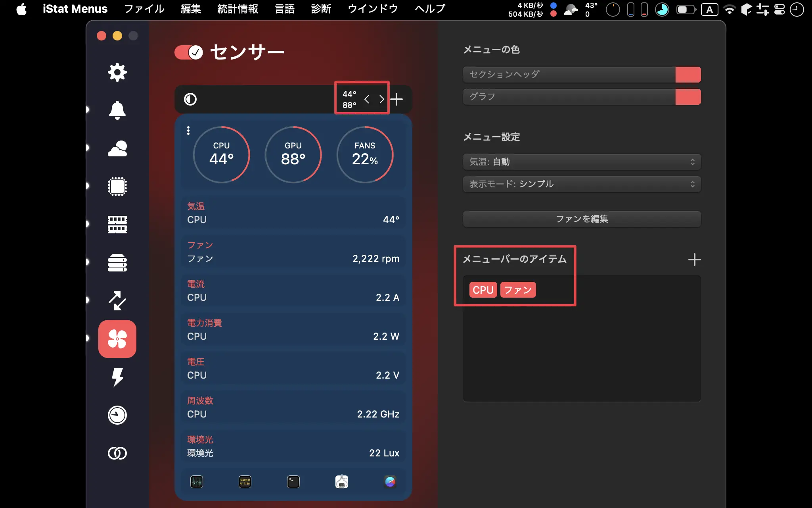Pick the セクションヘッダ color swatch

coord(688,75)
